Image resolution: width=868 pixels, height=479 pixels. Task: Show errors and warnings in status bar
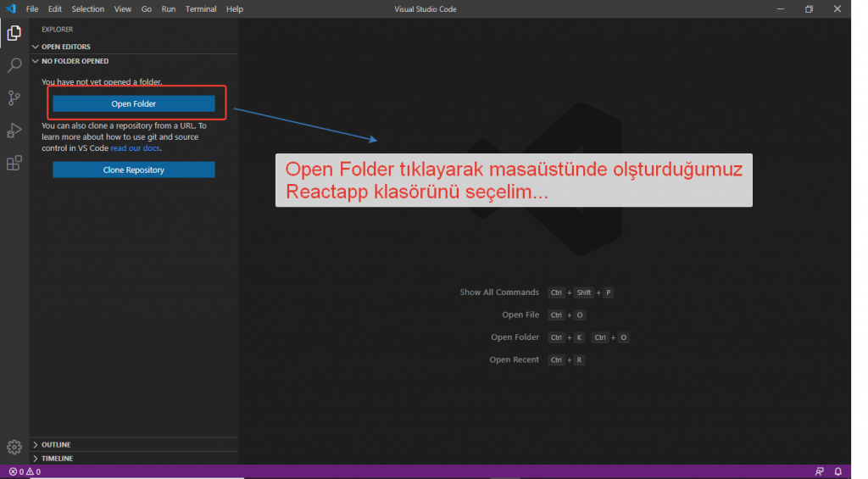pos(25,472)
